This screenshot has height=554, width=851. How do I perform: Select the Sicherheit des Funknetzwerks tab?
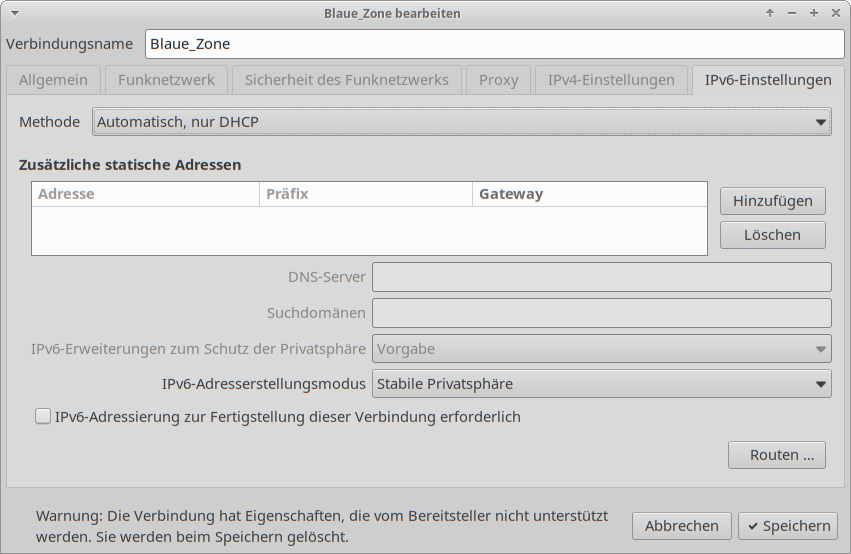click(x=346, y=80)
